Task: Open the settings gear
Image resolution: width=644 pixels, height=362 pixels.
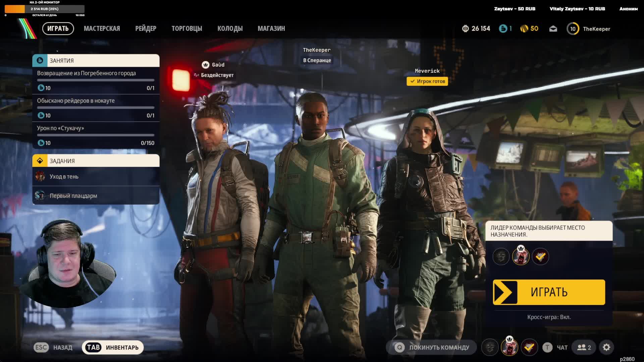Action: (606, 348)
